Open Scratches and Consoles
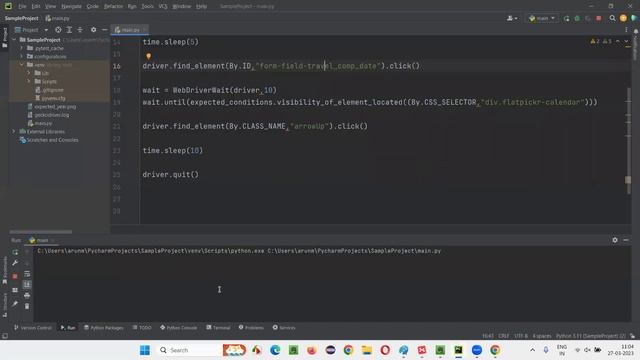The image size is (640, 360). 52,140
